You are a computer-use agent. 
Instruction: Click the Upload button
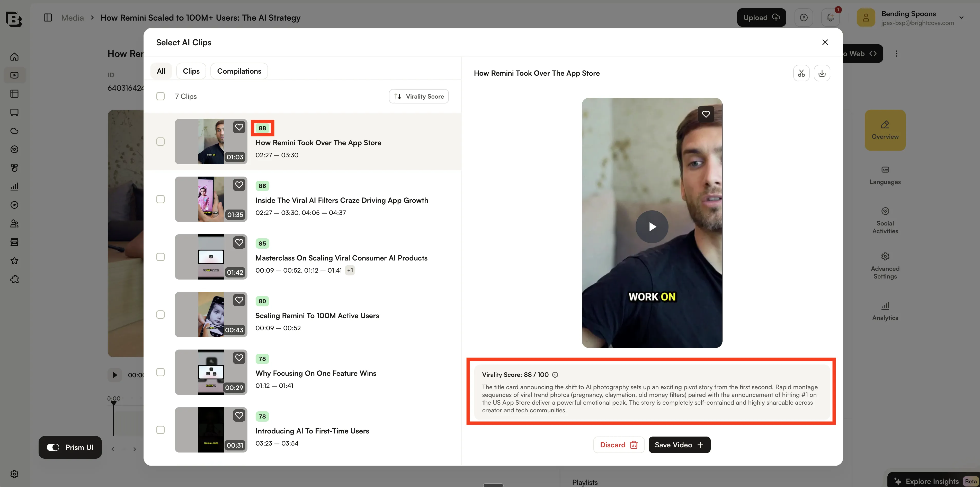pos(761,18)
